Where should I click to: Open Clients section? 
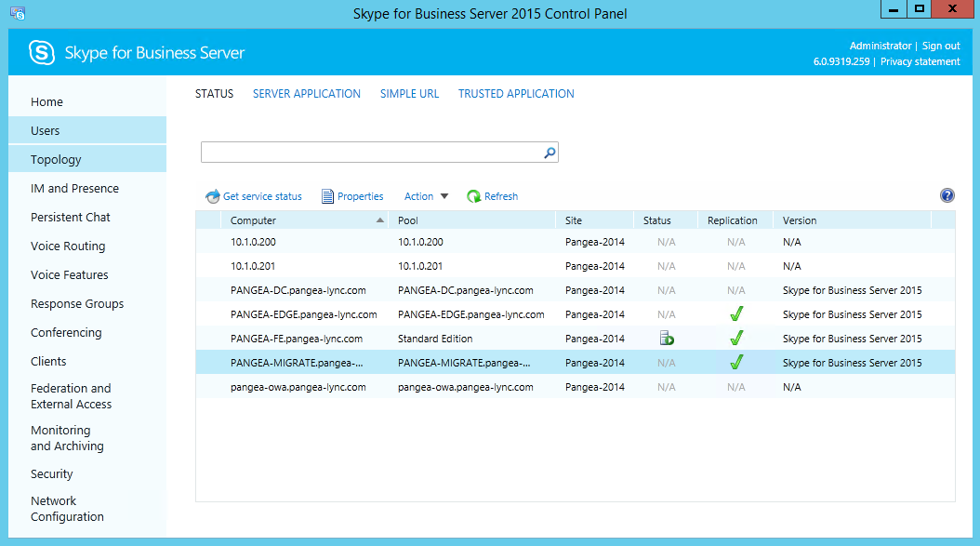[87, 361]
